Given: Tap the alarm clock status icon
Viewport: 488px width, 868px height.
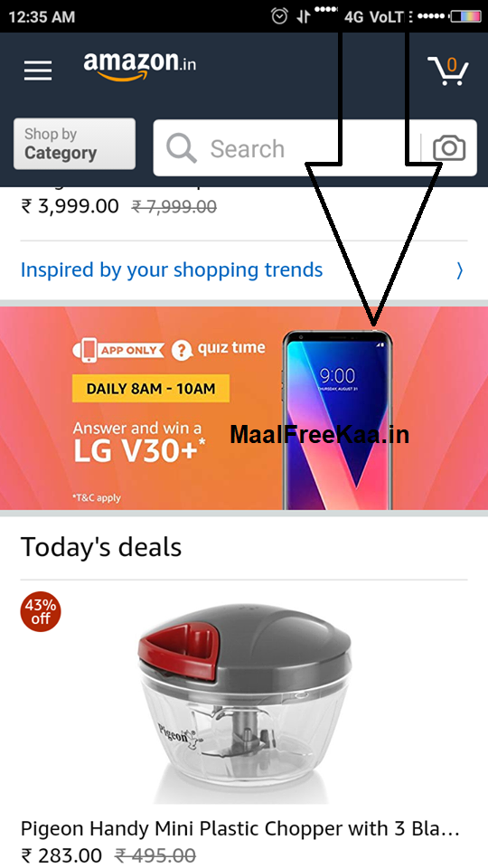Looking at the screenshot, I should 279,16.
